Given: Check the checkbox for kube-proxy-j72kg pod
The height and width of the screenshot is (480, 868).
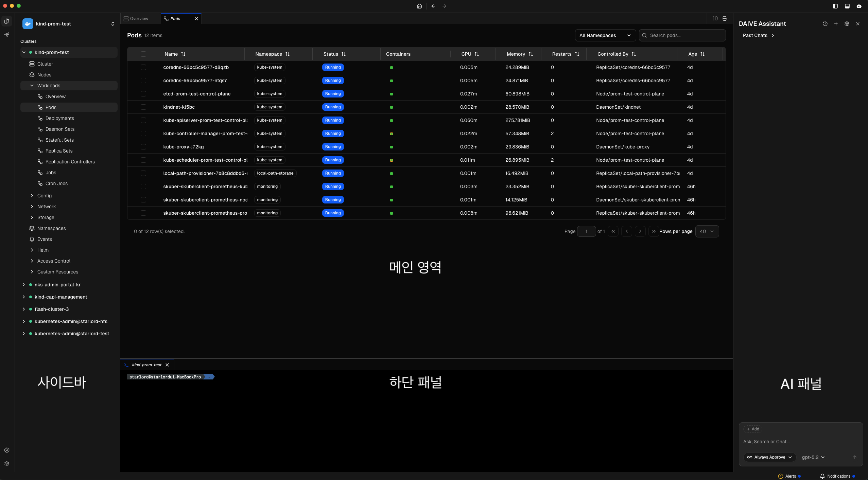Looking at the screenshot, I should 143,147.
